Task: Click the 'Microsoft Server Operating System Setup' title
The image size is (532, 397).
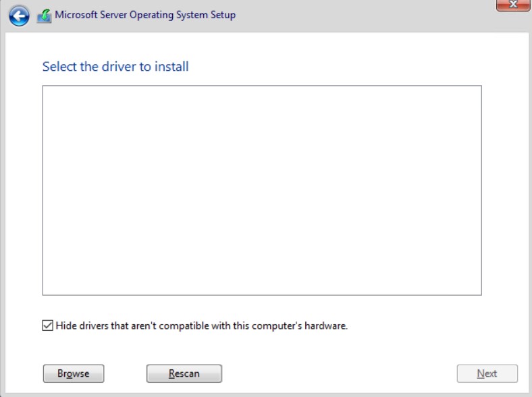Action: (x=145, y=16)
